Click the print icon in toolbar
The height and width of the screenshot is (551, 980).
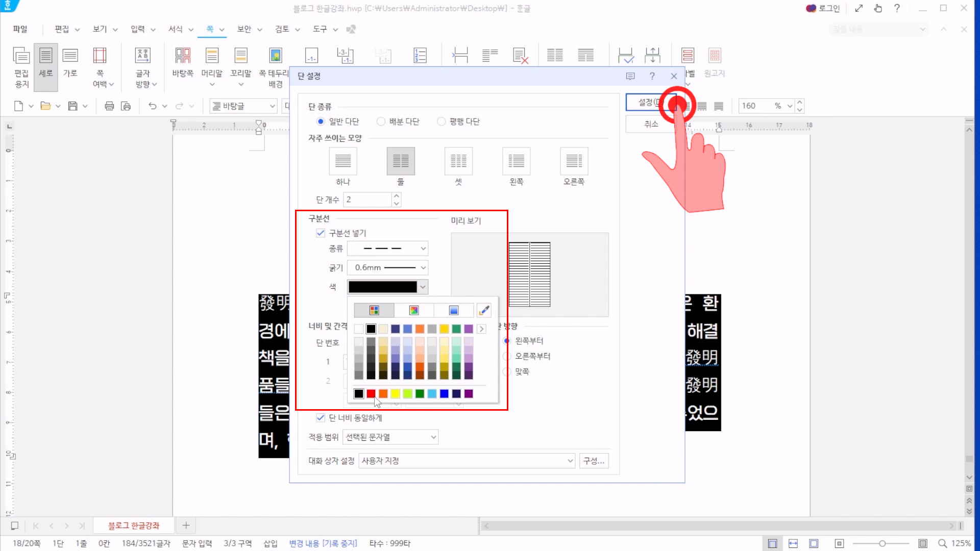tap(109, 106)
